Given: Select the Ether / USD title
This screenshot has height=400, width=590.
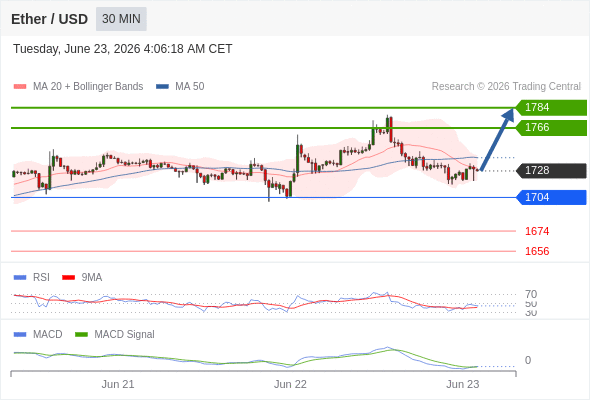Looking at the screenshot, I should 49,19.
